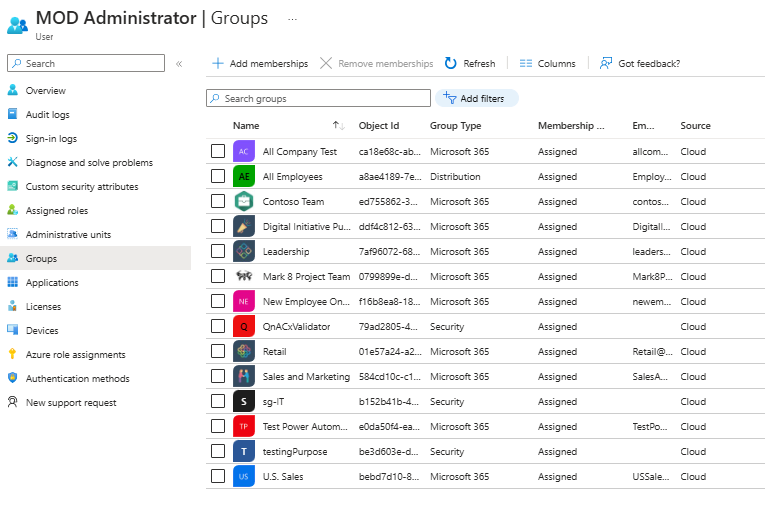Click the Audit logs book icon
This screenshot has width=765, height=523.
tap(13, 114)
